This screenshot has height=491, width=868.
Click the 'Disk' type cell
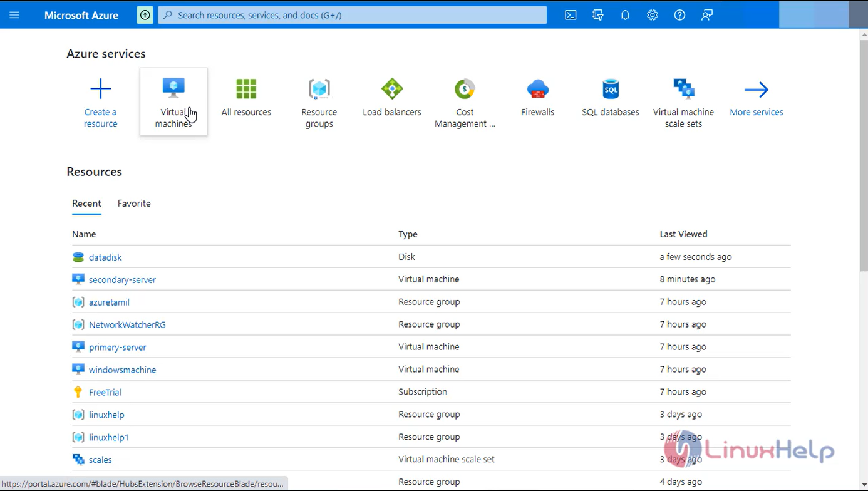point(406,257)
